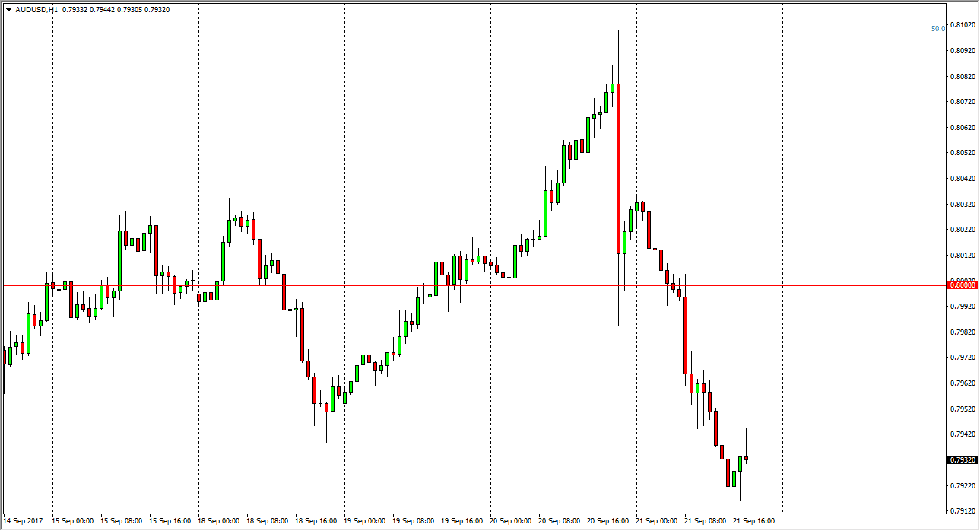Click the 0.79520 label on price axis
The height and width of the screenshot is (531, 980).
pyautogui.click(x=963, y=409)
